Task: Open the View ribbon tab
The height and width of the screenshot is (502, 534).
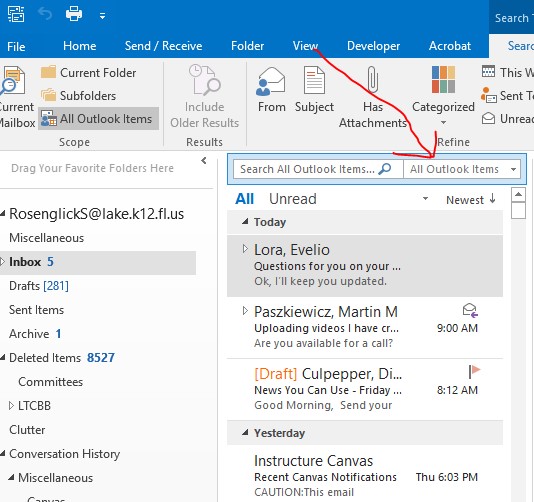Action: click(305, 46)
